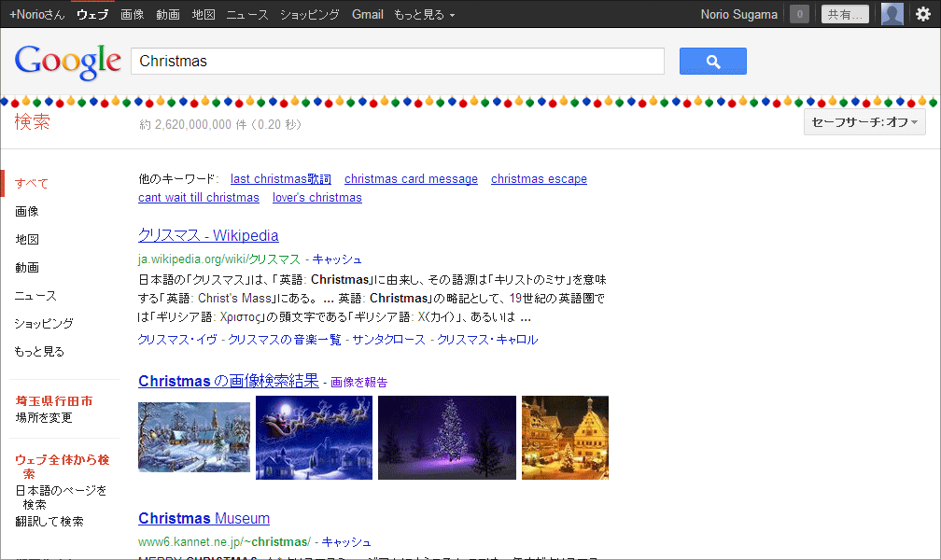Open the セーフサーチ:オフ dropdown

864,122
